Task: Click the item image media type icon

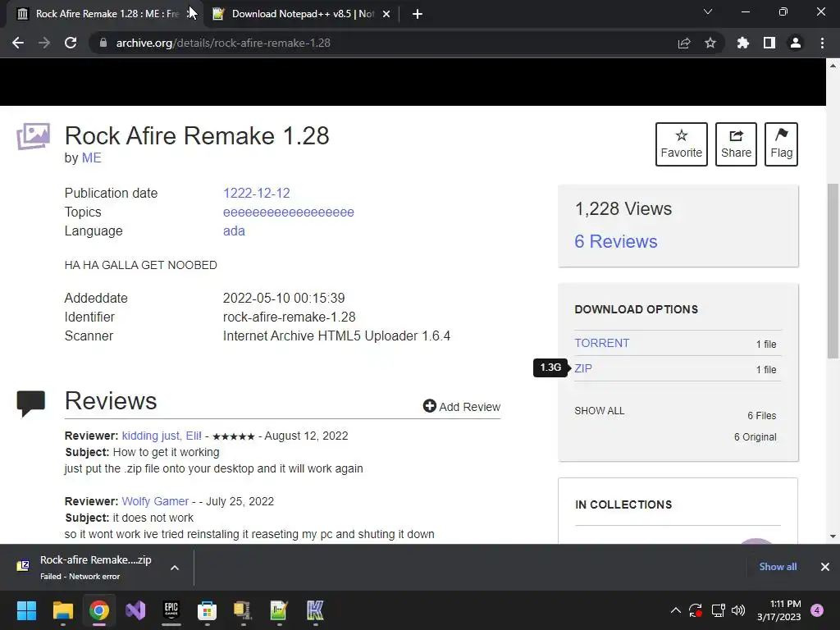Action: coord(33,137)
